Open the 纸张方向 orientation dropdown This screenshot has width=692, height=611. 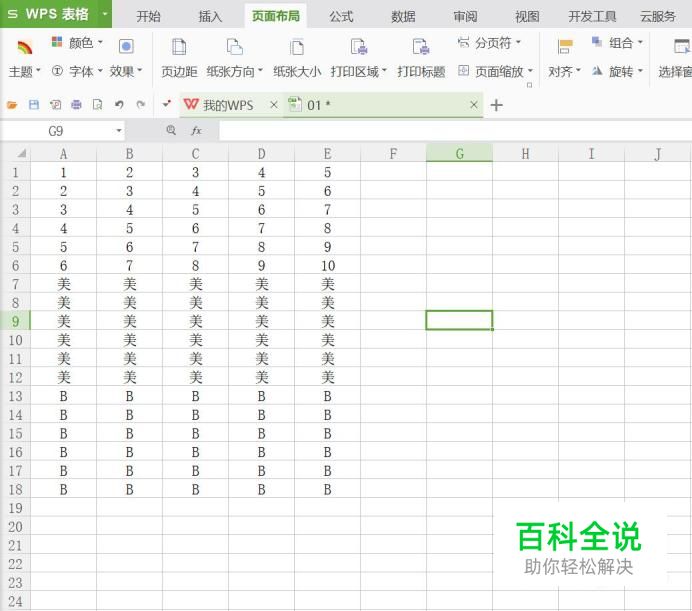[x=234, y=71]
